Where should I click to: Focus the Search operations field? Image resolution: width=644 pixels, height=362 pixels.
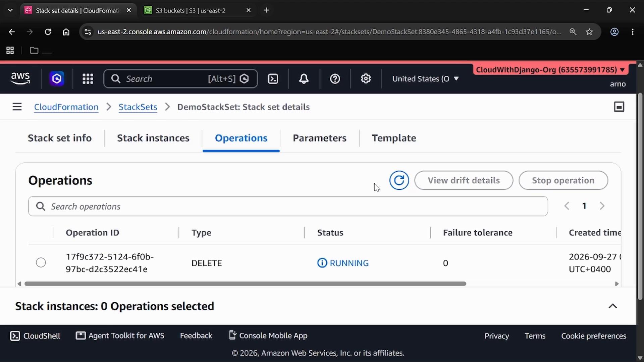[288, 206]
